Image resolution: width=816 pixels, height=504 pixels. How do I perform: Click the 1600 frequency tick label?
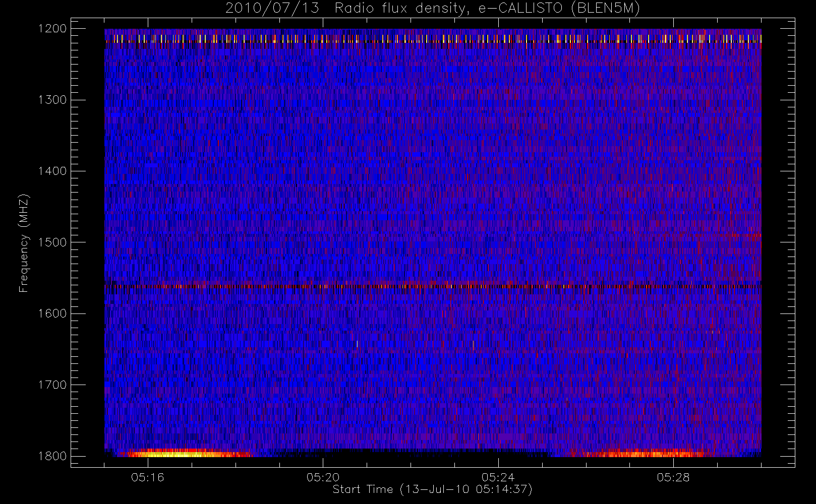coord(52,313)
